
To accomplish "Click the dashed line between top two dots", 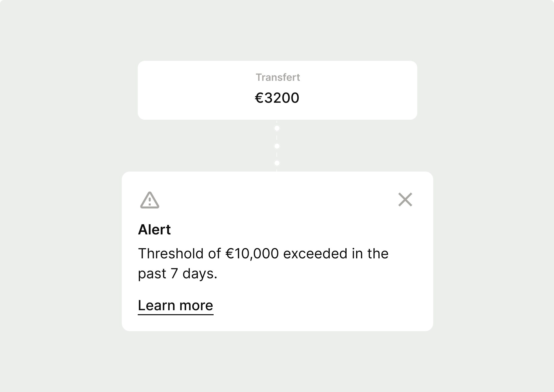I will 277,137.
